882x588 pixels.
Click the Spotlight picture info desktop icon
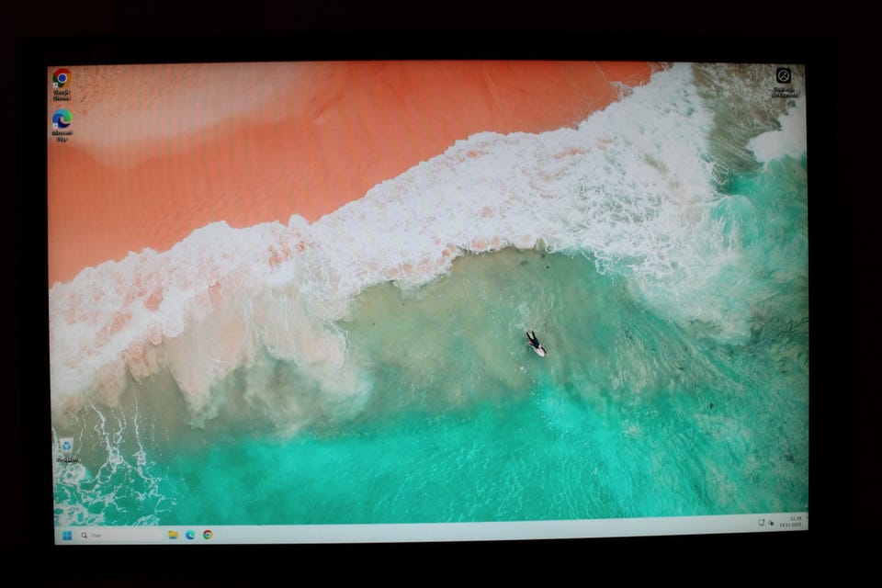click(x=784, y=82)
